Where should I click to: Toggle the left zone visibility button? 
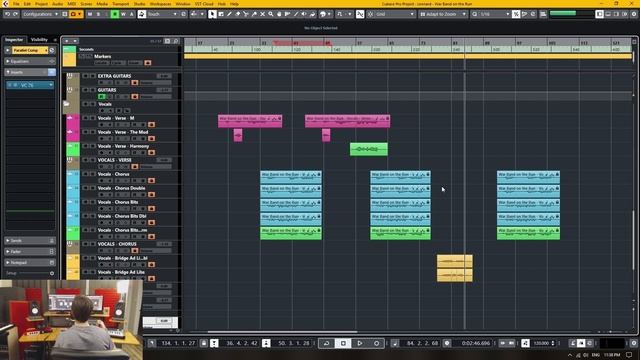(x=599, y=14)
